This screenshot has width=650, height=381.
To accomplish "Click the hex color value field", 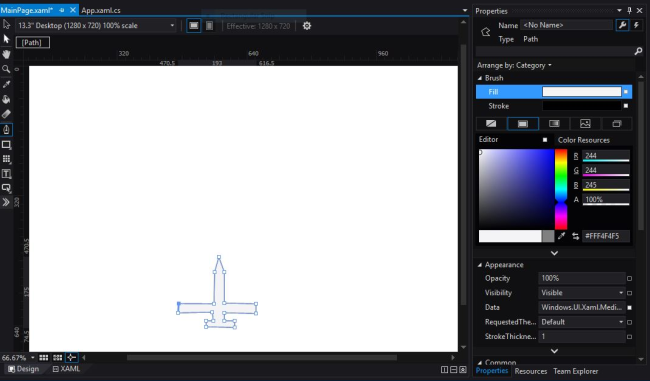I will 606,236.
